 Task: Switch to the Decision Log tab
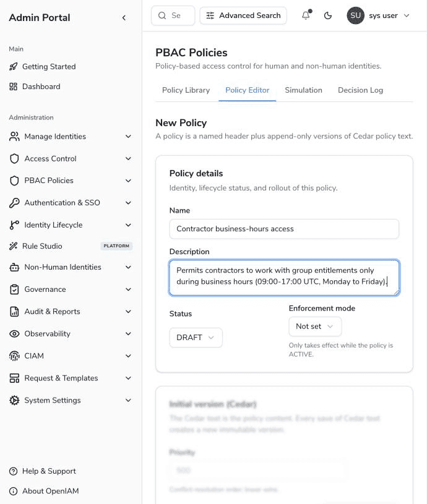[360, 90]
